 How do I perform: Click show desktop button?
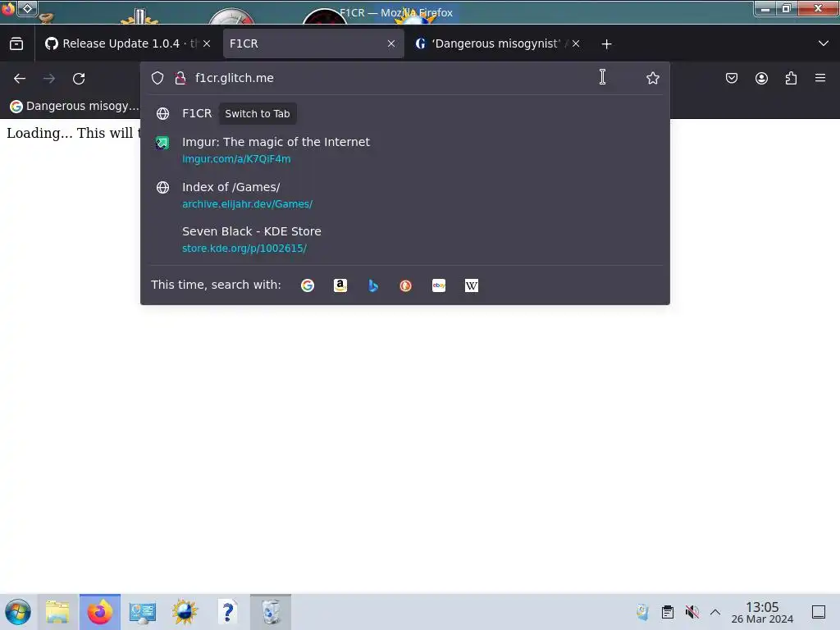819,612
